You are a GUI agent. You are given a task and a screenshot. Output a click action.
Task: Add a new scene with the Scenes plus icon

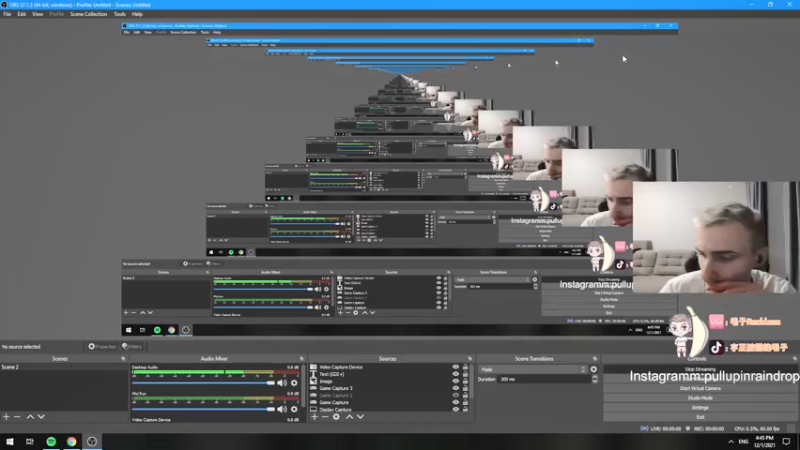6,417
